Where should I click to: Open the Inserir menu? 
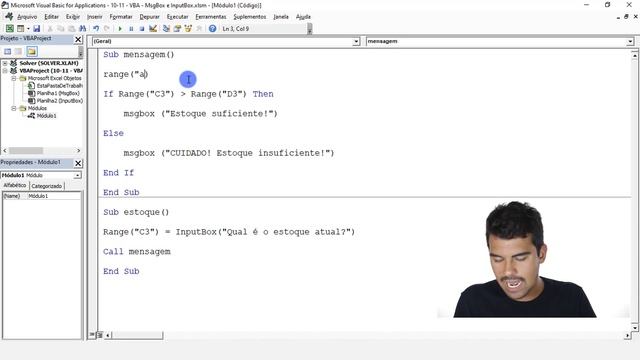coord(95,17)
